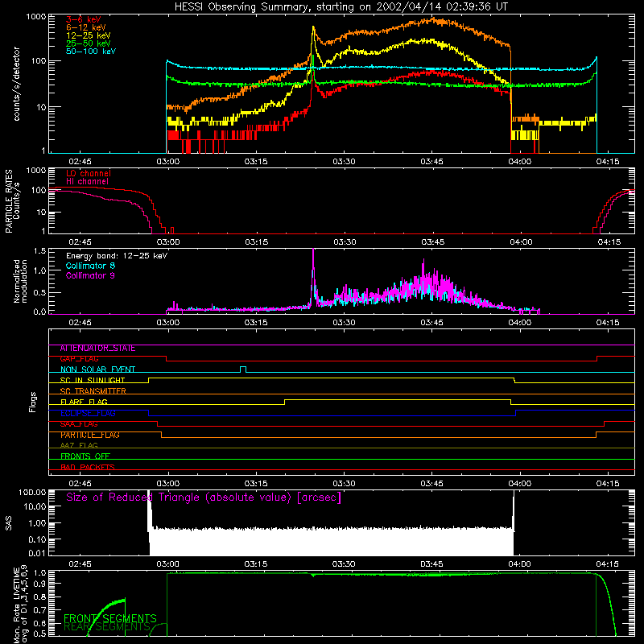Click the GAP_FLAG label

79,359
